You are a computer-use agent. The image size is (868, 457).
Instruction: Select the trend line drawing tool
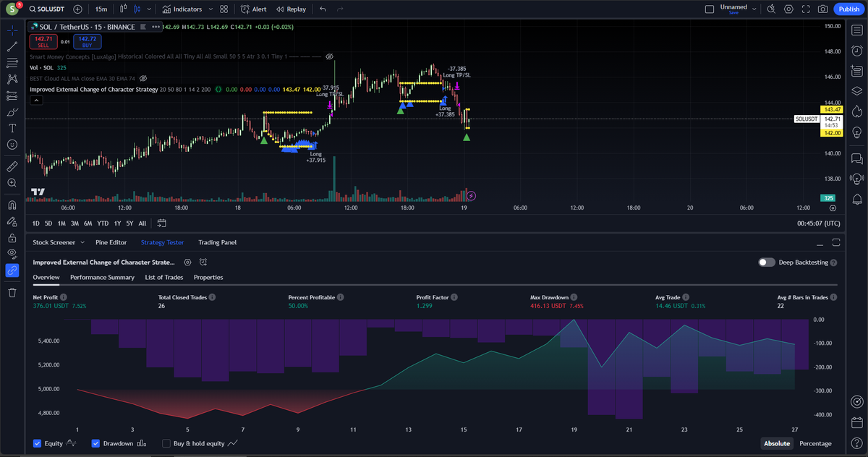[x=12, y=46]
